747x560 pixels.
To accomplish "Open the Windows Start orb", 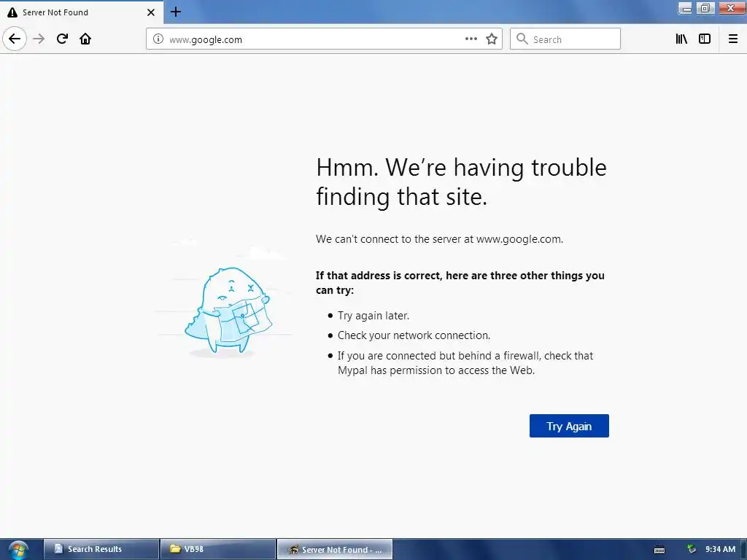I will 18,550.
